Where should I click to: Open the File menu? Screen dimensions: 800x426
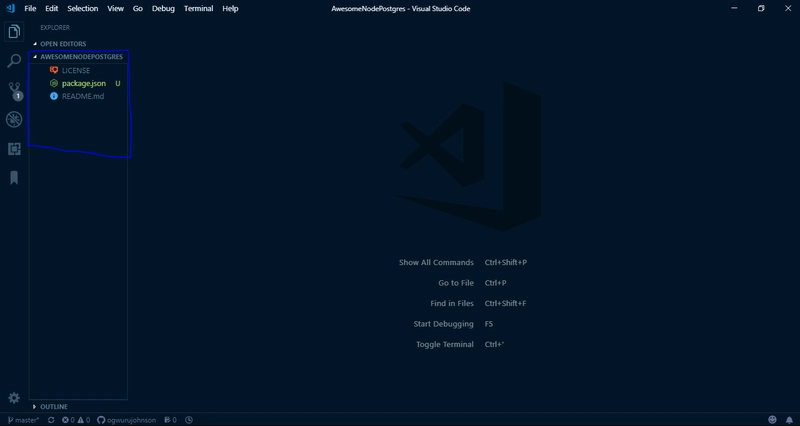point(30,8)
